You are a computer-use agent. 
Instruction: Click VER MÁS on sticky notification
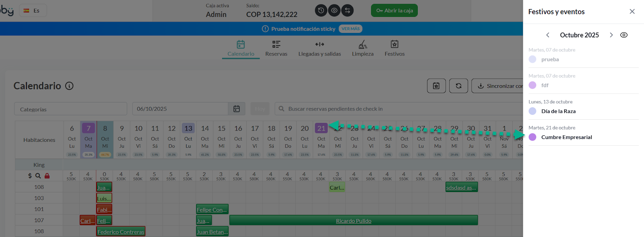(x=351, y=29)
